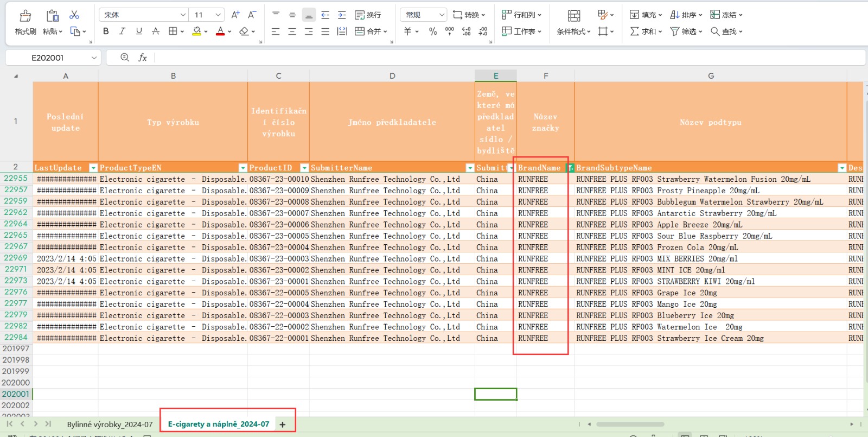The image size is (868, 437).
Task: Open the Sum (求和) menu
Action: (x=646, y=31)
